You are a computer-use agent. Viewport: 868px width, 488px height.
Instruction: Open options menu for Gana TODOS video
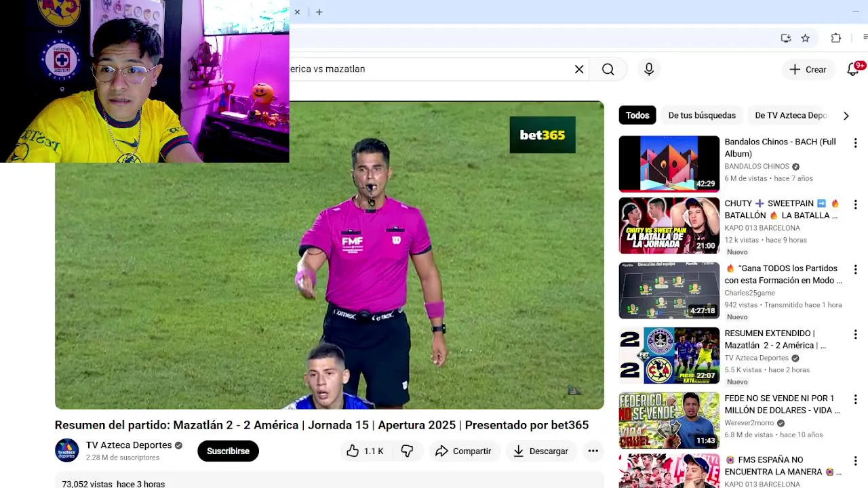(x=855, y=269)
